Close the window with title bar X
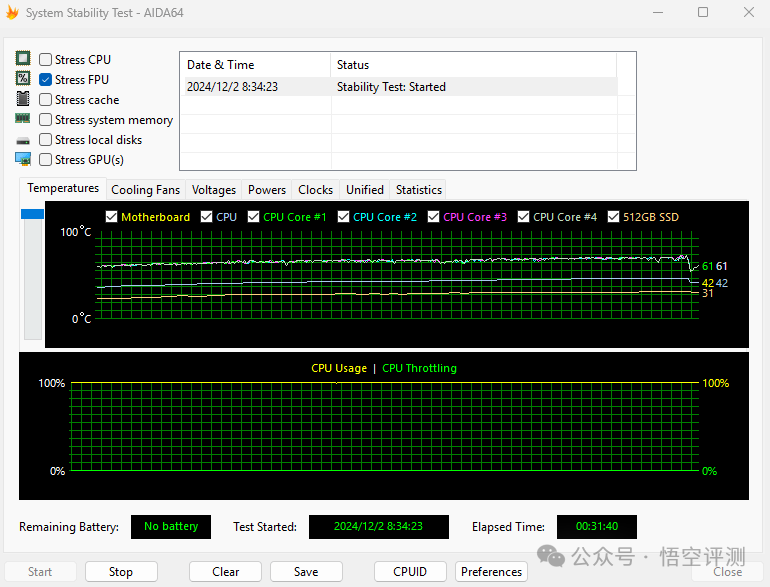 pyautogui.click(x=748, y=12)
